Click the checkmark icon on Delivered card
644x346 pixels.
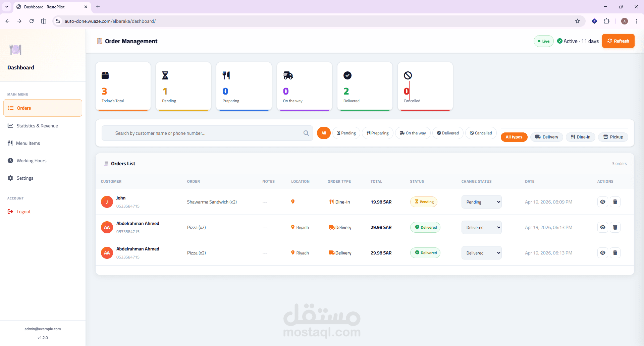pyautogui.click(x=347, y=75)
